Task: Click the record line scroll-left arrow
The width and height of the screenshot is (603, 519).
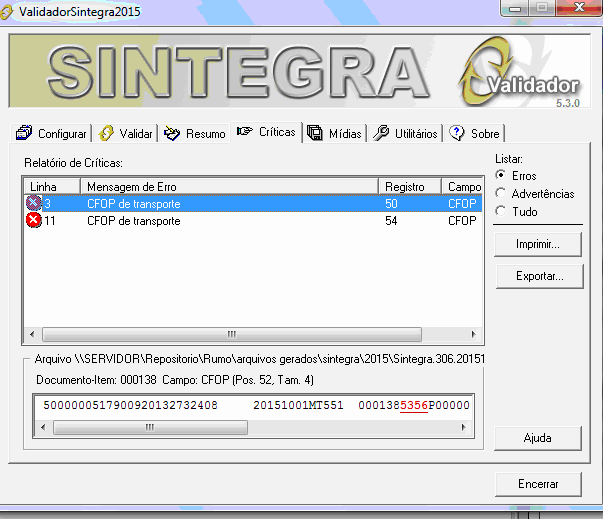Action: pyautogui.click(x=43, y=427)
